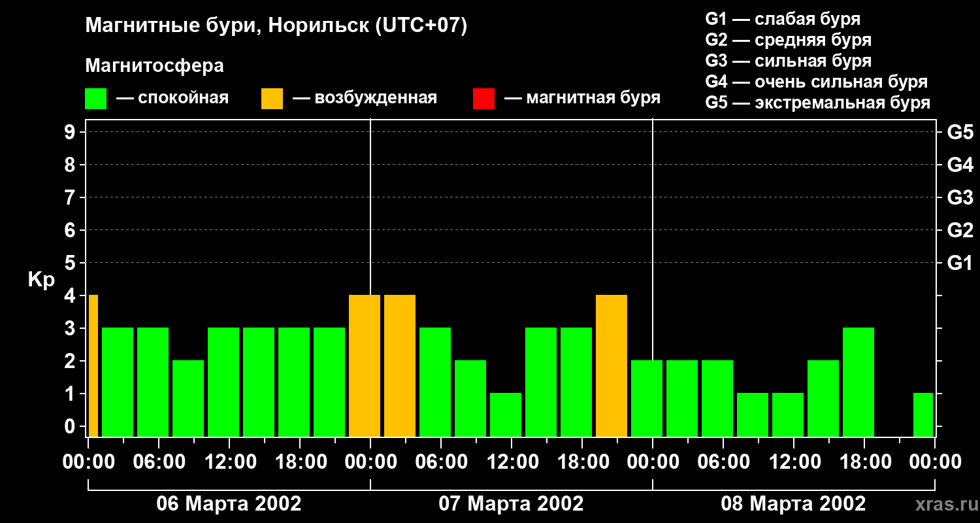Click the 12:00 time label under 07 Марта
This screenshot has height=523, width=980.
click(x=512, y=462)
